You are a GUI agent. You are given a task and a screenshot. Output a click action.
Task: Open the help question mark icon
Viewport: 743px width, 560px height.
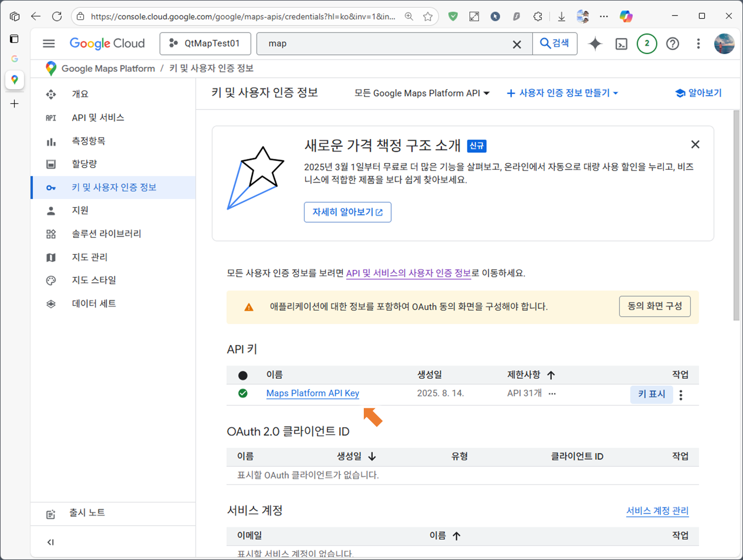point(673,44)
